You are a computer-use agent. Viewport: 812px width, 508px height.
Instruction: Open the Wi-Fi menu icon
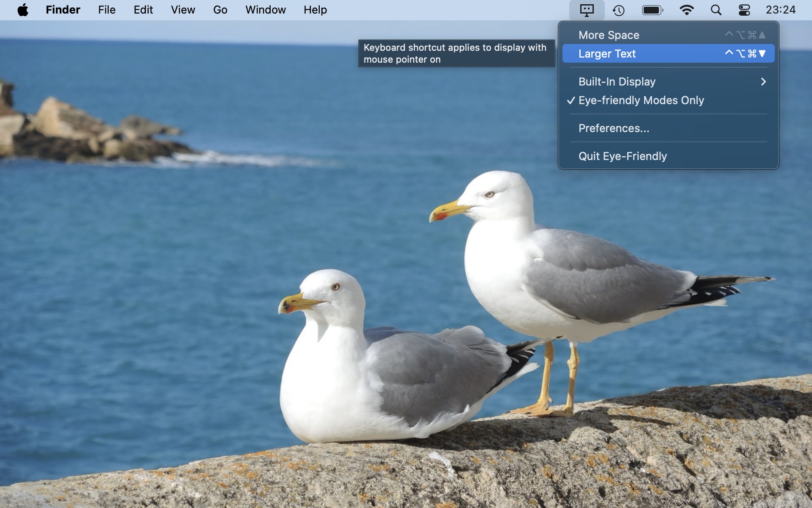[686, 10]
